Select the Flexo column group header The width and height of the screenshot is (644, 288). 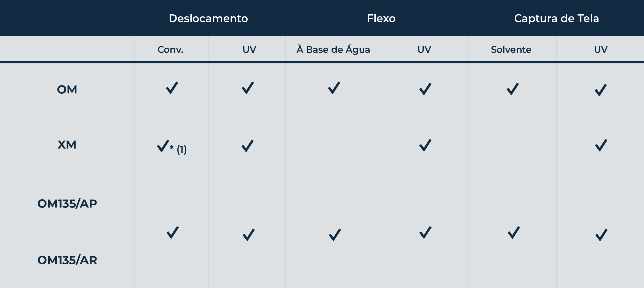coord(381,18)
